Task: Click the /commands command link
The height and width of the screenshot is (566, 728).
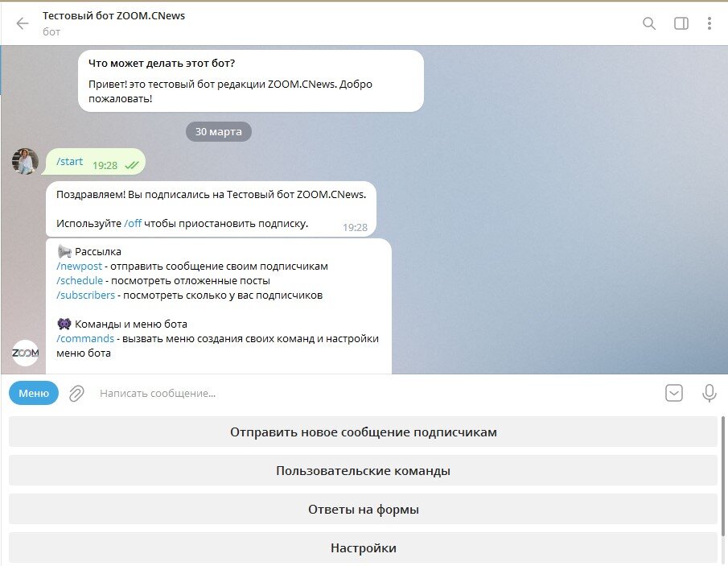Action: pyautogui.click(x=85, y=338)
